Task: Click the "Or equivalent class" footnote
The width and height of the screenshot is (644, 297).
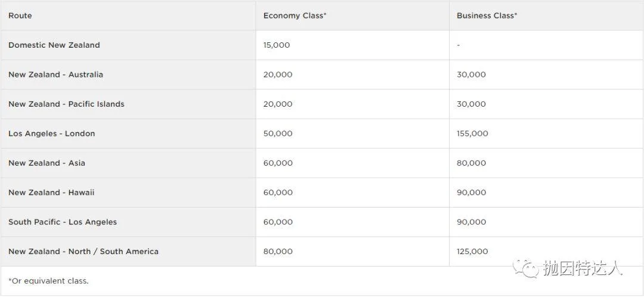Action: point(48,281)
